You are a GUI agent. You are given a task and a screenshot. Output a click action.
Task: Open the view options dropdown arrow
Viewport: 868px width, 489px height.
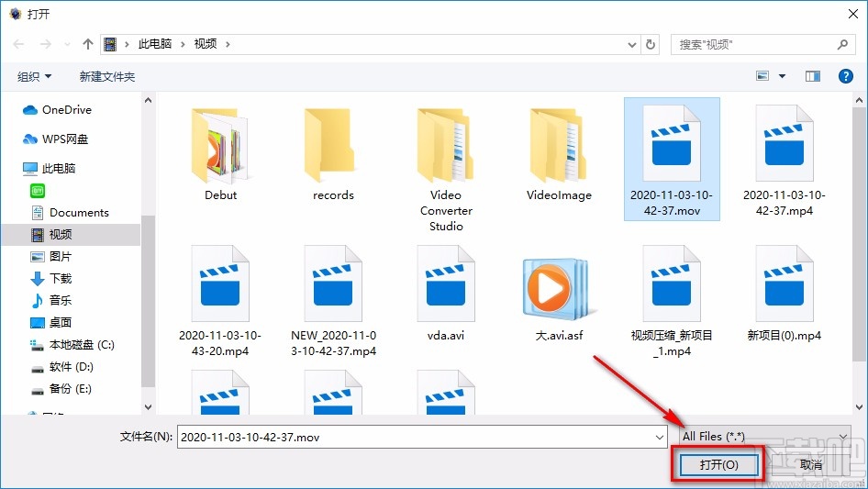tap(782, 76)
